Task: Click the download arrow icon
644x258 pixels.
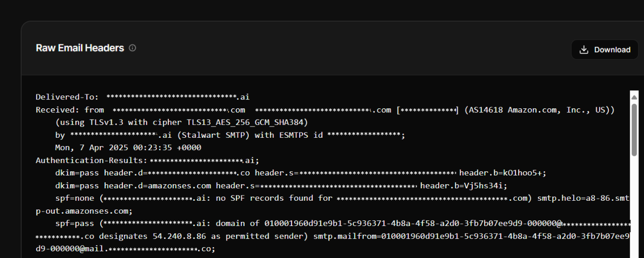Action: (584, 50)
